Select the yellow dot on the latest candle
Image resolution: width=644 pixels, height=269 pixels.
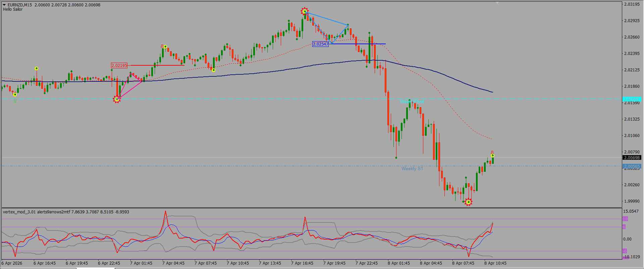pos(492,156)
